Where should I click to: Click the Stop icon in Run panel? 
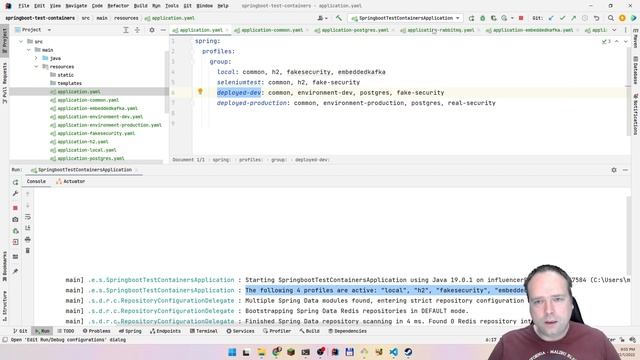coord(16,208)
